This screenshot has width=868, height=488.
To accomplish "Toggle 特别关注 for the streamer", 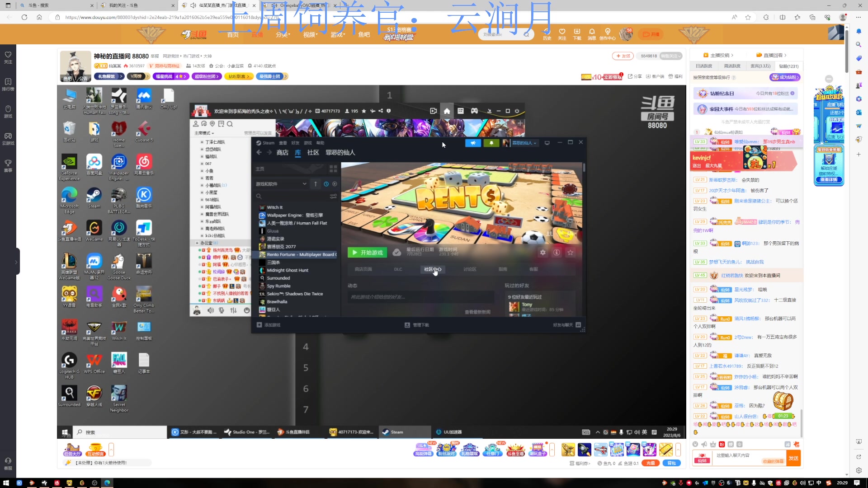I will coord(671,56).
